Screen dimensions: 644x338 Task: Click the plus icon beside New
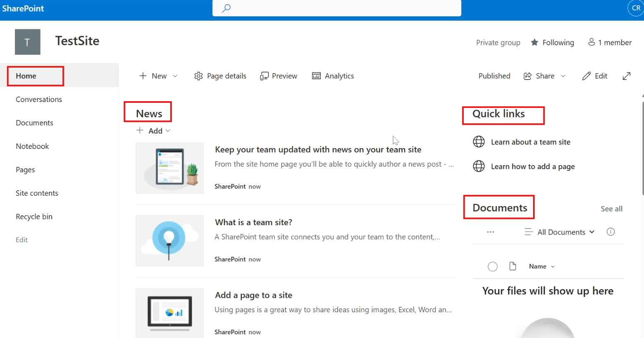click(x=143, y=76)
